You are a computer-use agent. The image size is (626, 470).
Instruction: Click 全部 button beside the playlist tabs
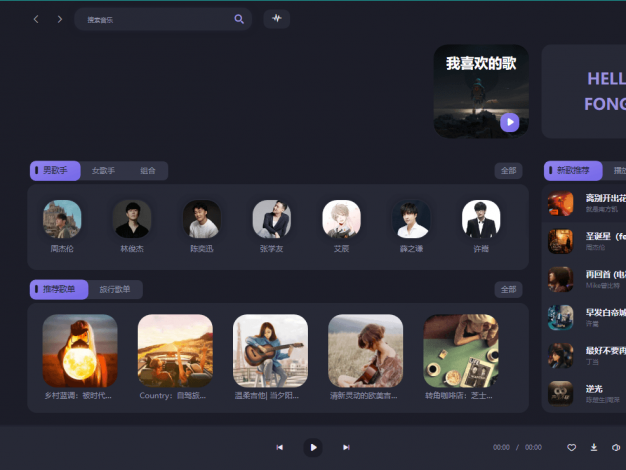point(509,290)
